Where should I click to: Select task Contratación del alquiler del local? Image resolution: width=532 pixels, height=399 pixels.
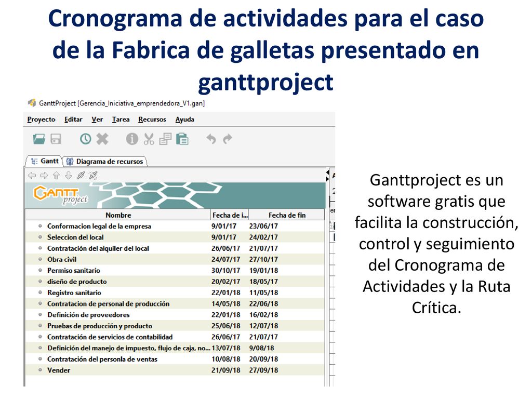(98, 248)
